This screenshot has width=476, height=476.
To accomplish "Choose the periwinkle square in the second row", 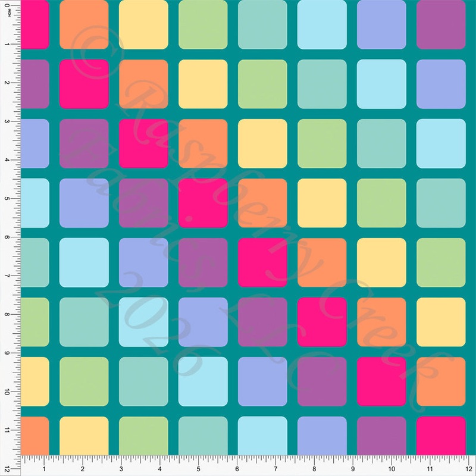I will pos(441,84).
